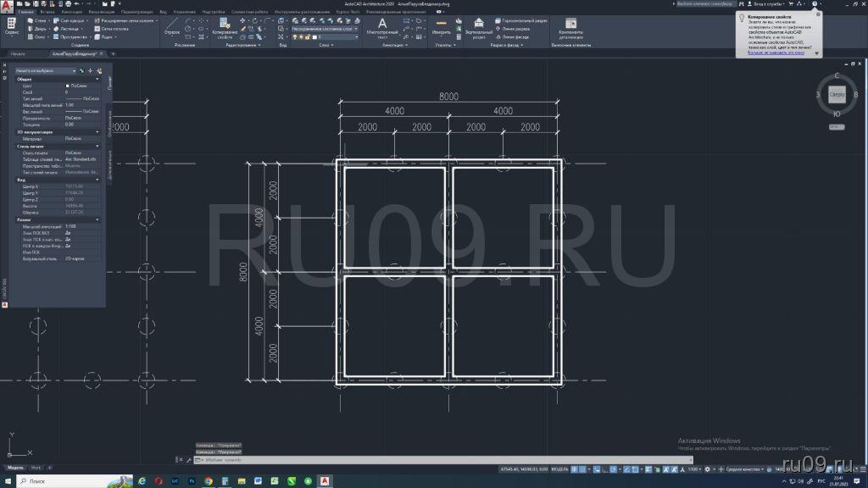The width and height of the screenshot is (868, 488).
Task: Click the Сверху face of the ViewCube
Action: 837,95
